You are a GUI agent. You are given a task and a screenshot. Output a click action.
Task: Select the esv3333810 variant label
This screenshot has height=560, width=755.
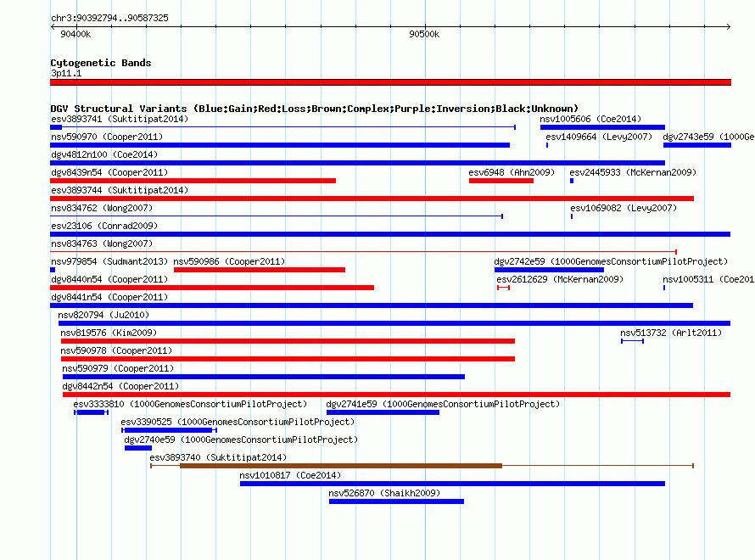[190, 404]
